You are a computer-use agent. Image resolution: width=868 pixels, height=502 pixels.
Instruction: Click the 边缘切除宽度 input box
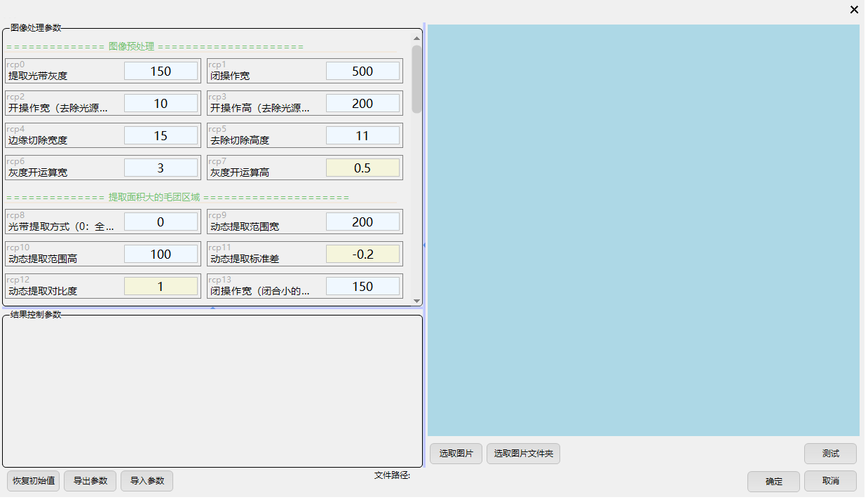(161, 135)
